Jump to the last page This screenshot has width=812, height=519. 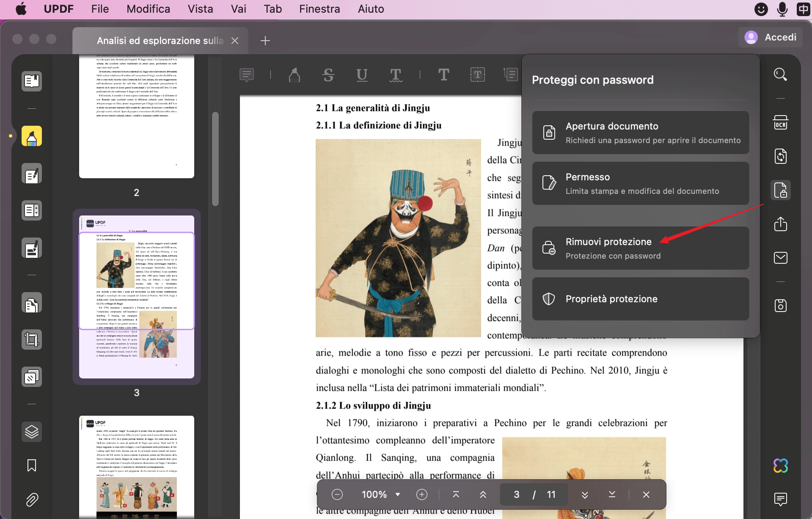pyautogui.click(x=612, y=494)
